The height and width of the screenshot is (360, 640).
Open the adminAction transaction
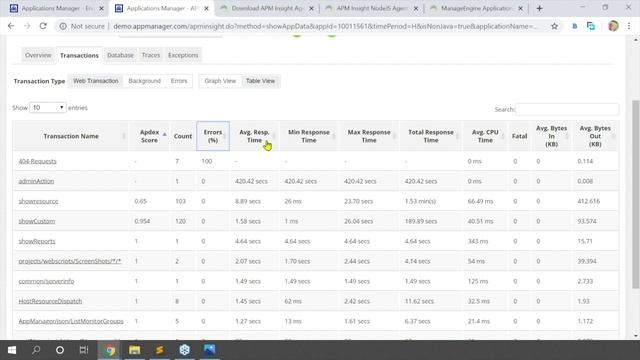pos(36,181)
